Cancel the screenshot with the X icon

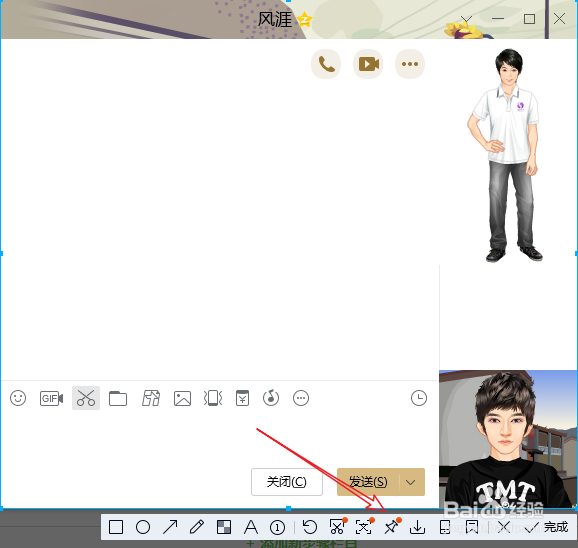click(504, 527)
